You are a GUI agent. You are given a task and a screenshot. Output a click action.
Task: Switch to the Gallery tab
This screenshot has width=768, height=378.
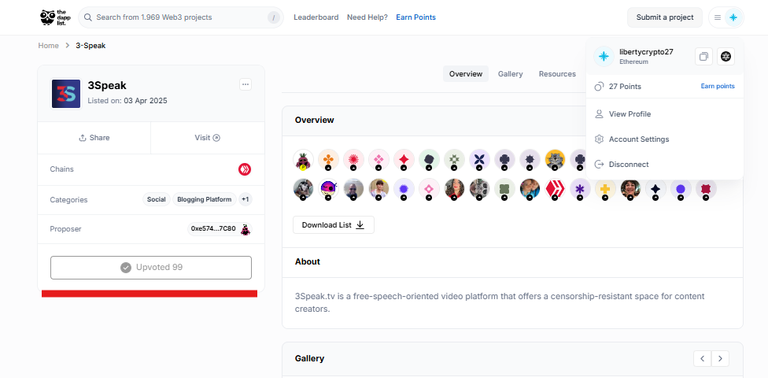pyautogui.click(x=510, y=74)
